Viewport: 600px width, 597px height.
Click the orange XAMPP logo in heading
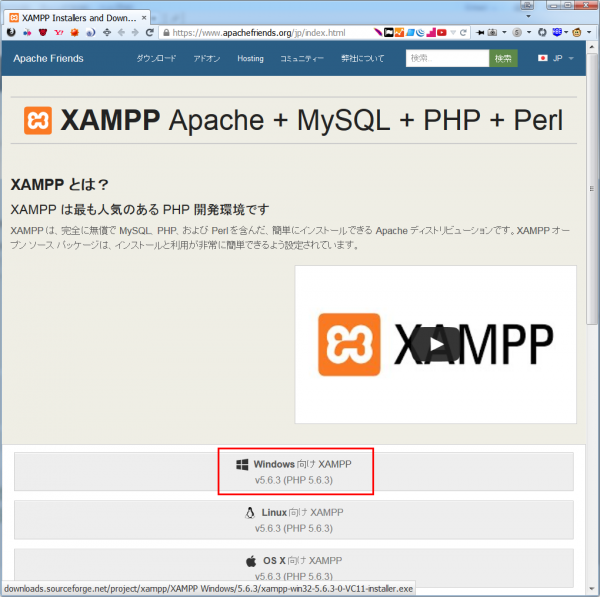tap(38, 121)
